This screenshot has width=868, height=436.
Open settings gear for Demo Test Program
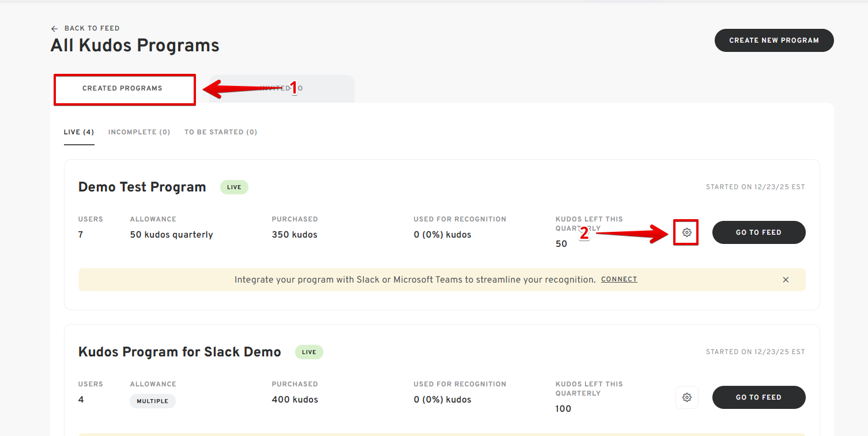tap(686, 232)
